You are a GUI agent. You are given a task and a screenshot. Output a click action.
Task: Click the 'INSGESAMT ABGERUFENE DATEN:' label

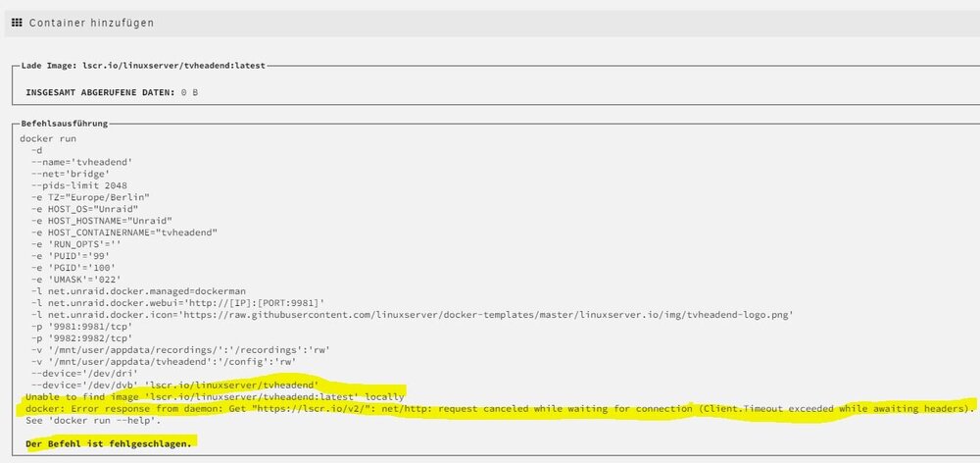click(x=100, y=92)
